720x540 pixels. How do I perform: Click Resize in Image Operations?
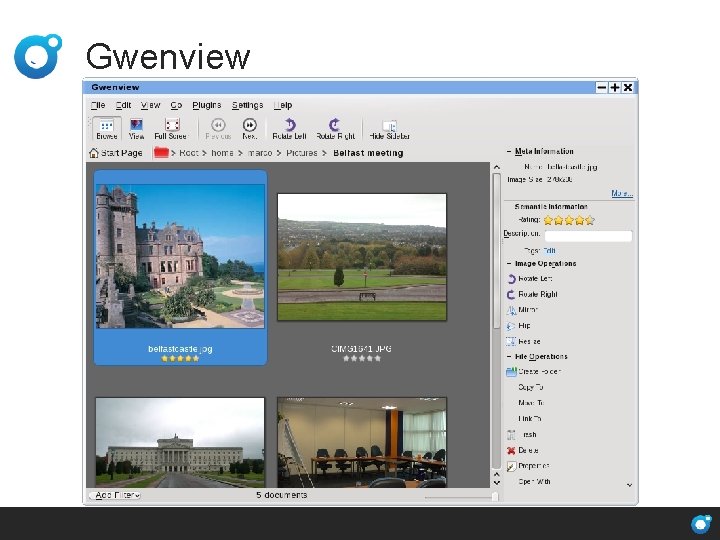tap(523, 341)
